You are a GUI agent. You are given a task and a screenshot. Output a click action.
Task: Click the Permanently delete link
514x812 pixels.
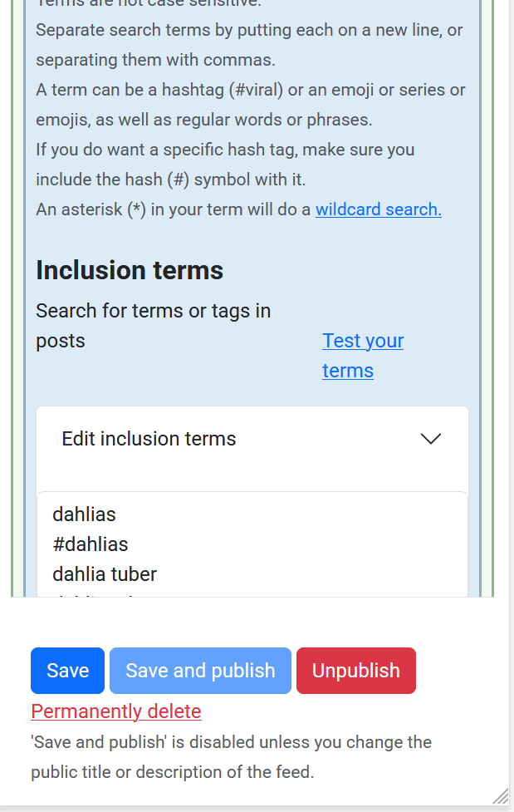click(x=116, y=711)
